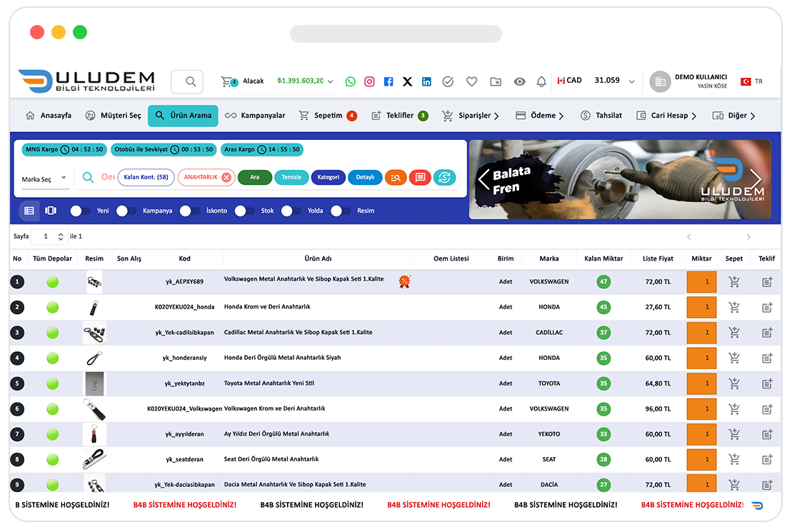Click the teal currency refresh icon button

tap(444, 177)
